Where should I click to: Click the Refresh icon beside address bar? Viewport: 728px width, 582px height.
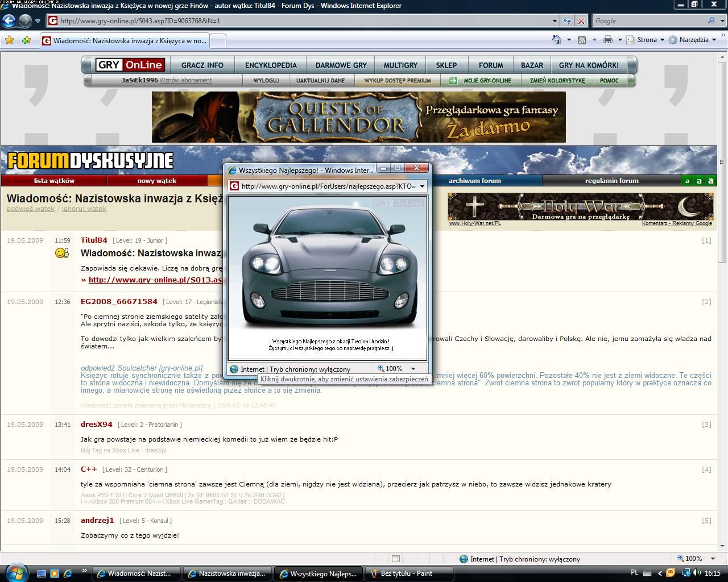[x=567, y=21]
